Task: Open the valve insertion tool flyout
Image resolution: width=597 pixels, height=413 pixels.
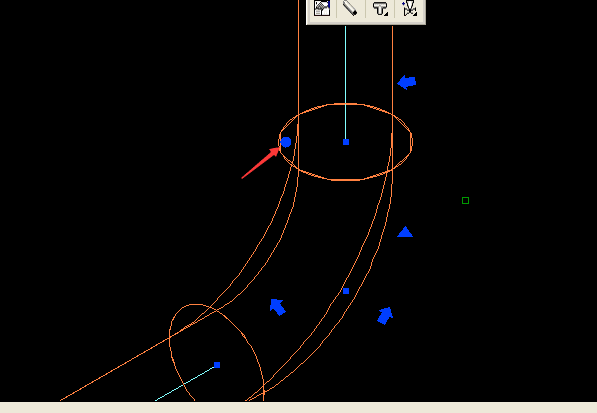Action: click(x=410, y=8)
